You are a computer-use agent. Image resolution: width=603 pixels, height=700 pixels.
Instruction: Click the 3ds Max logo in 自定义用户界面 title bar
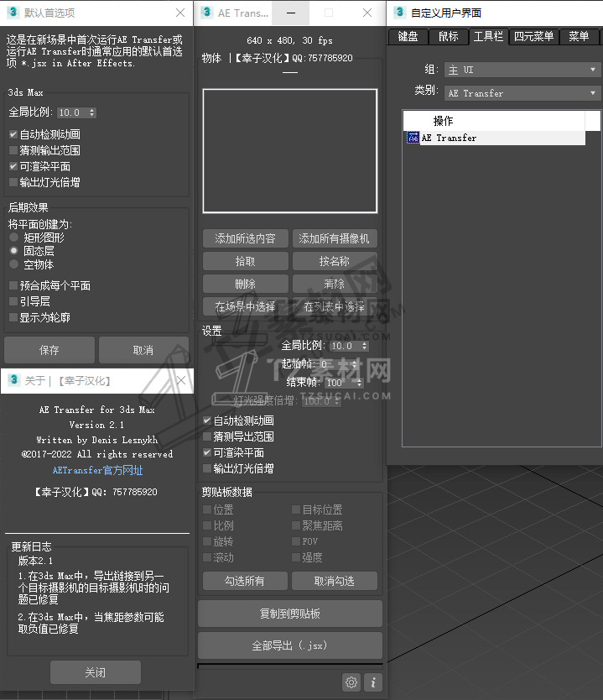(399, 12)
